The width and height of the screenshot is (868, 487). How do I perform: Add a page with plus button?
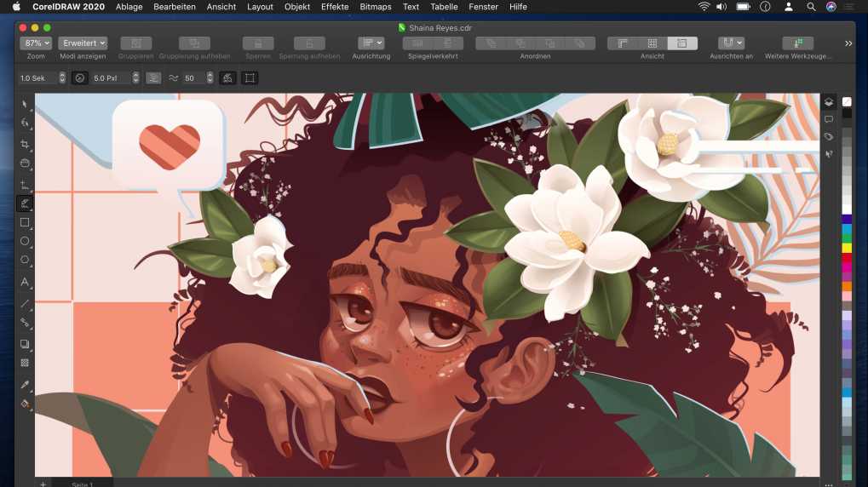[x=43, y=484]
